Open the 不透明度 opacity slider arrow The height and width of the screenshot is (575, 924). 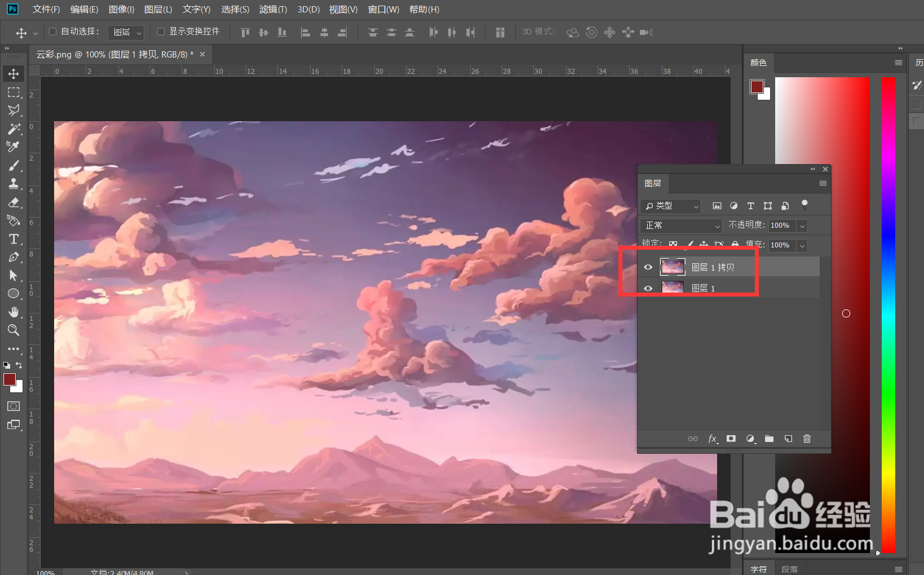pos(802,225)
